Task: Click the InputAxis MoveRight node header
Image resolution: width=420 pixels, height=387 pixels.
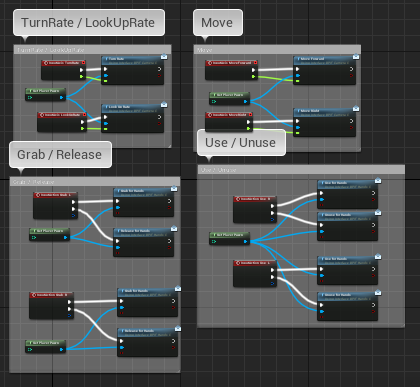Action: click(x=229, y=115)
